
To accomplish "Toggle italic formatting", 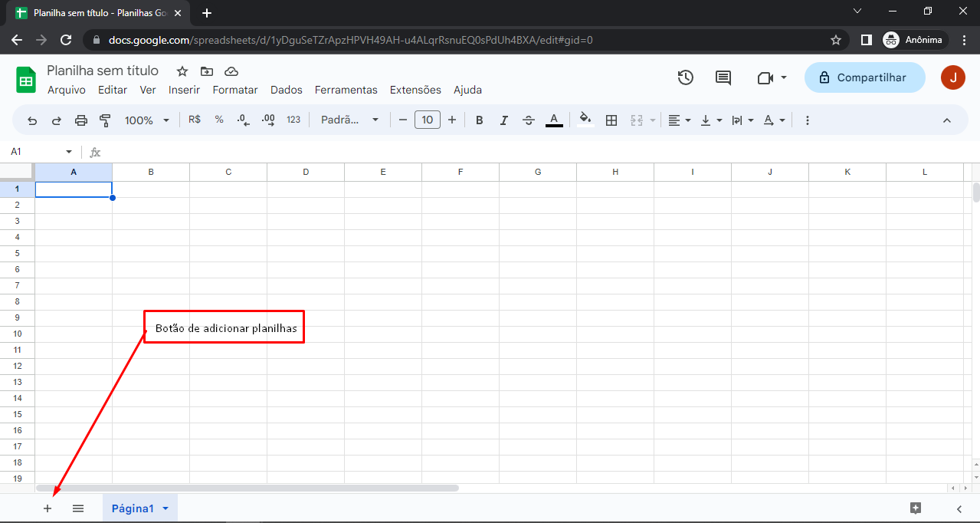I will coord(504,120).
